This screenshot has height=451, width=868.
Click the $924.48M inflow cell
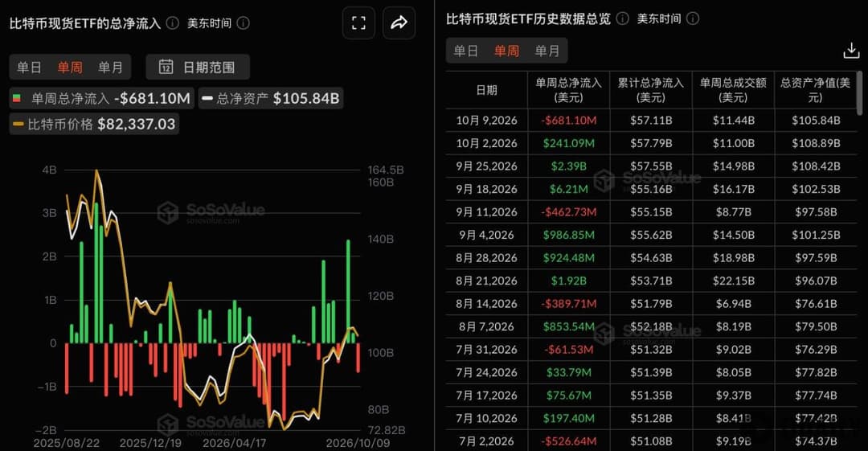pyautogui.click(x=568, y=257)
